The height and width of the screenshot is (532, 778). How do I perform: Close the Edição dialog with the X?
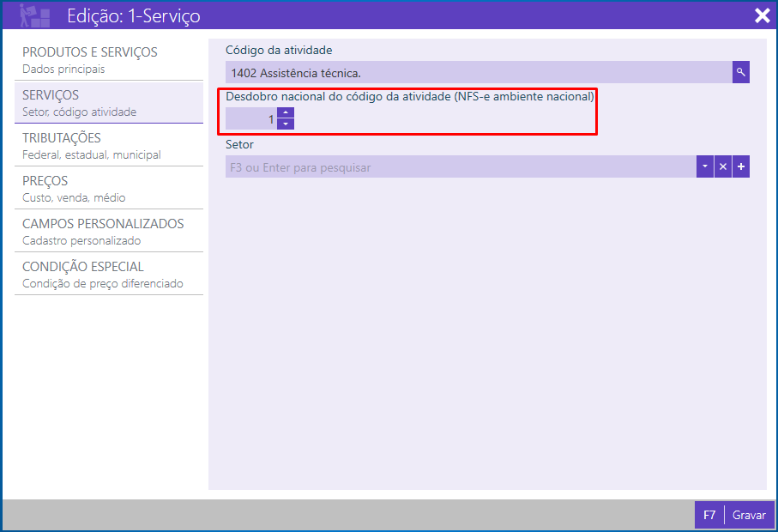point(761,15)
